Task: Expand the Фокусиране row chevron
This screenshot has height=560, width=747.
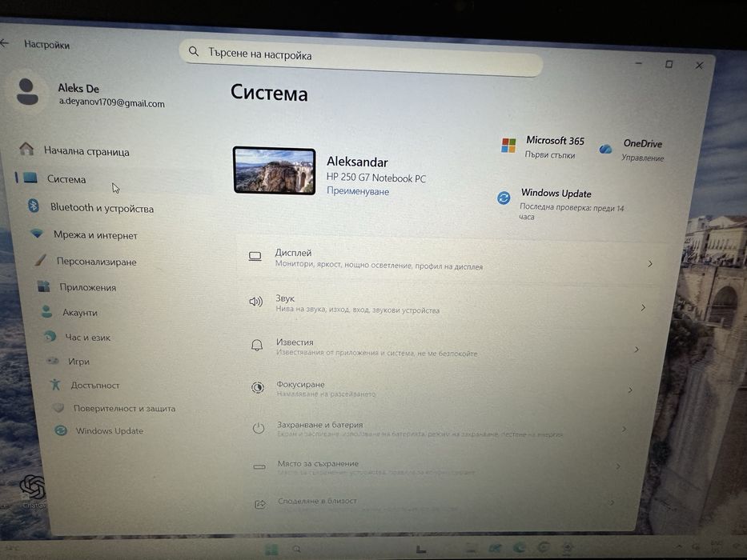Action: pos(630,390)
